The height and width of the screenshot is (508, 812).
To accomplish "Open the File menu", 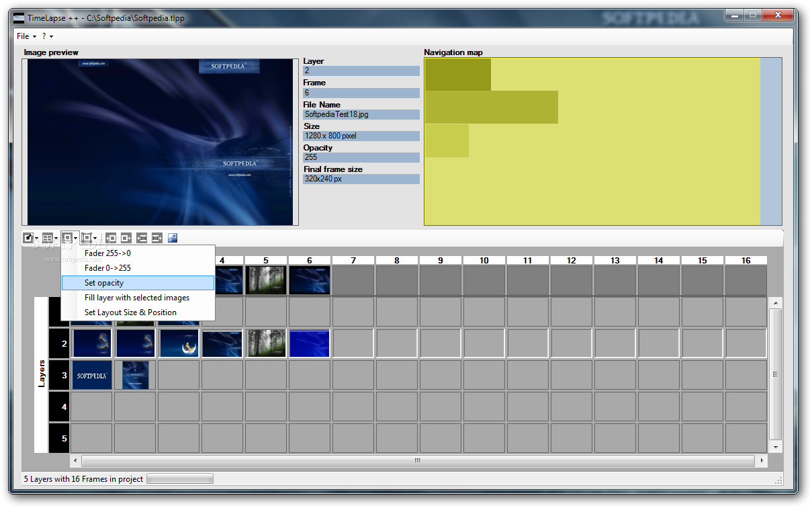I will click(26, 36).
